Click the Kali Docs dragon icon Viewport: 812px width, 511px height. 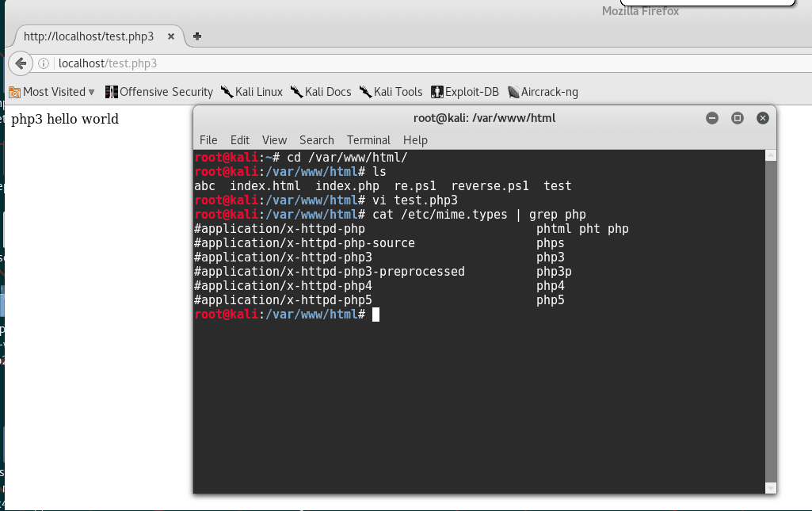[296, 92]
